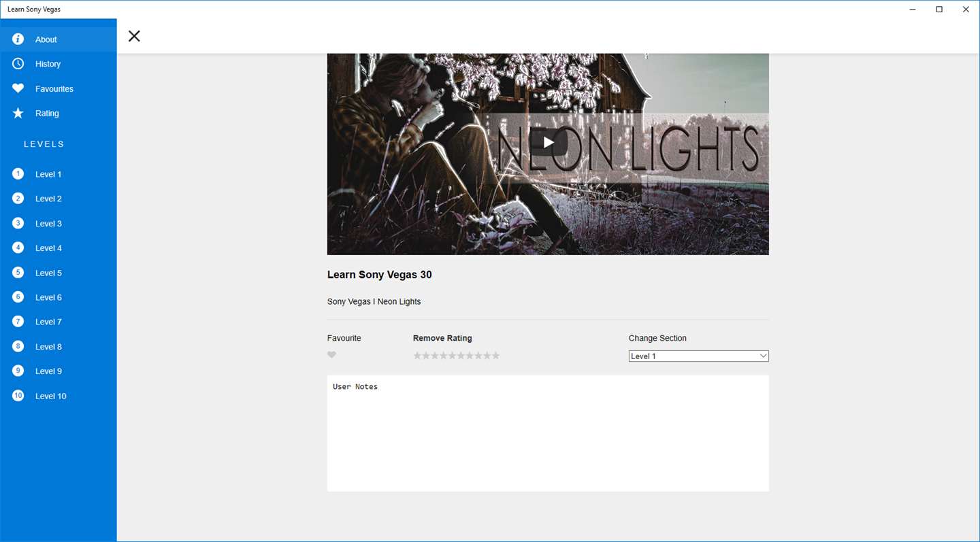Viewport: 980px width, 542px height.
Task: Click the Remove Rating link
Action: click(442, 338)
